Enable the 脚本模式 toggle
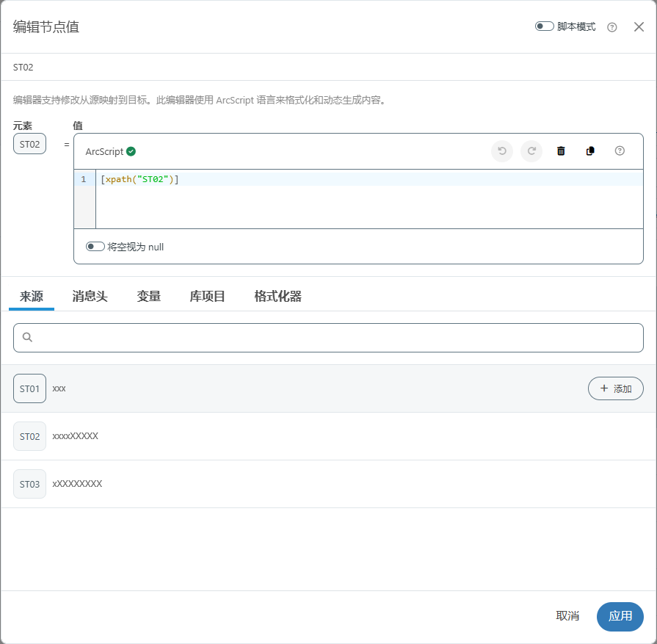 point(544,26)
